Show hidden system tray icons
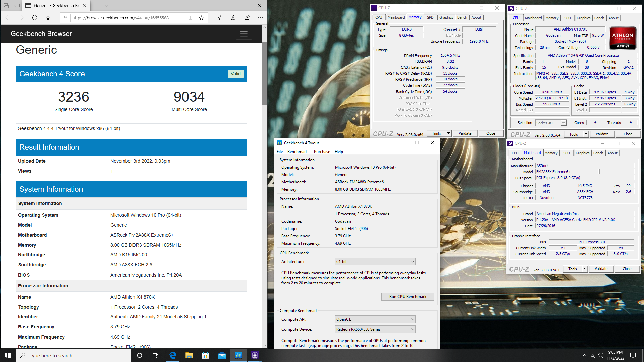 click(x=585, y=355)
